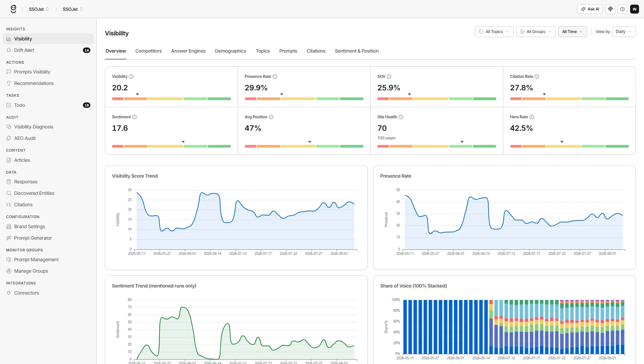Viewport: 644px width, 364px height.
Task: Open the first SSOJet workspace switcher
Action: pyautogui.click(x=39, y=9)
